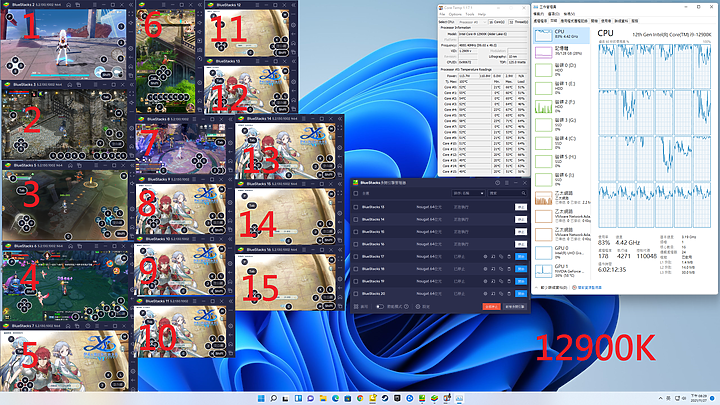Screen dimensions: 720x405
Task: Toggle eco mode switch in manager
Action: tap(380, 306)
